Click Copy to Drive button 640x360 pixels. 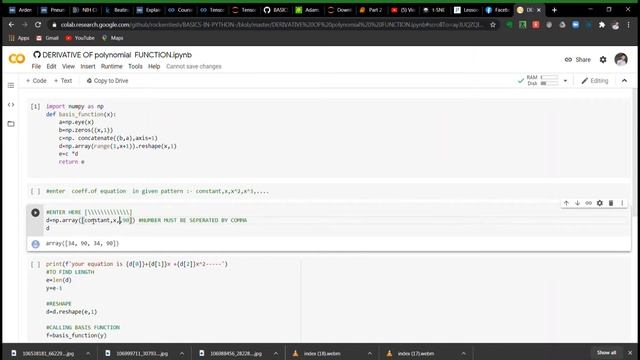coord(107,81)
